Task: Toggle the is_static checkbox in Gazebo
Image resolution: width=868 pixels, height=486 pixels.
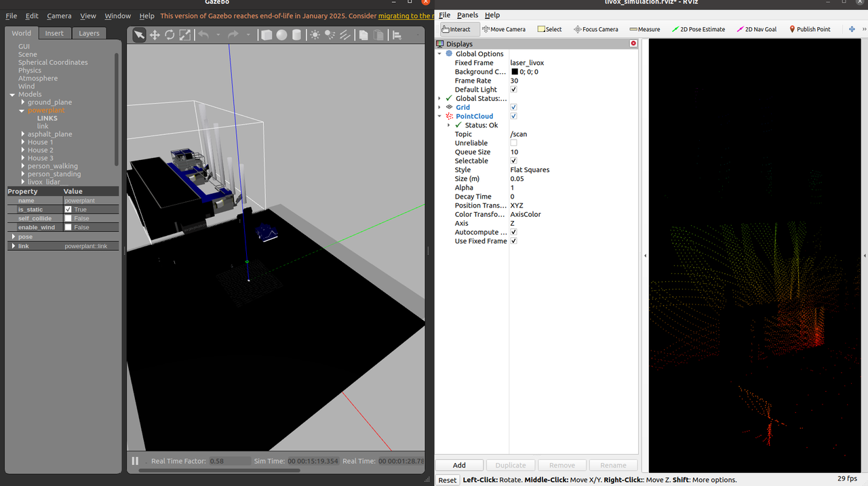Action: click(68, 209)
